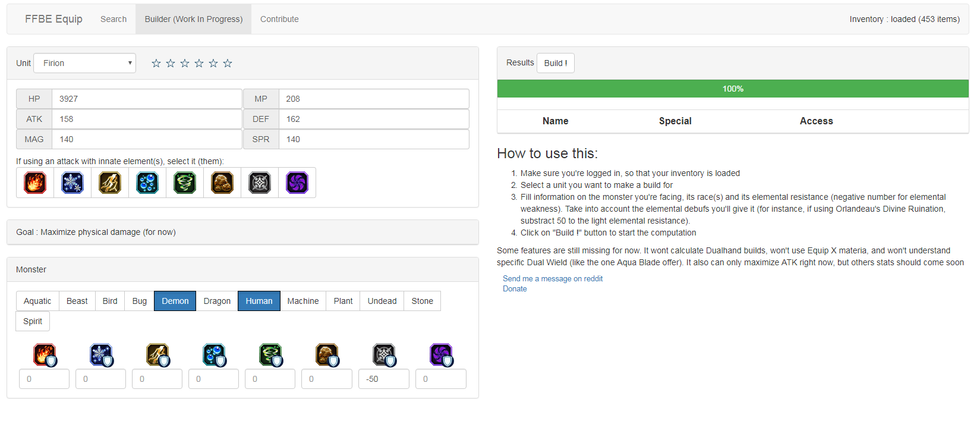Screen dimensions: 980x427
Task: Deselect the Demon monster race
Action: tap(175, 301)
